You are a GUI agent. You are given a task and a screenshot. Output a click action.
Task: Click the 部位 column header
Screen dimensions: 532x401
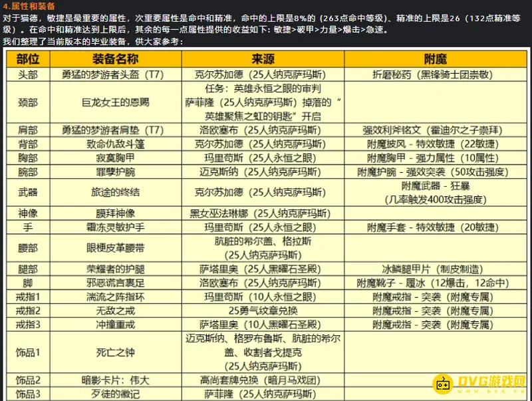coord(28,59)
